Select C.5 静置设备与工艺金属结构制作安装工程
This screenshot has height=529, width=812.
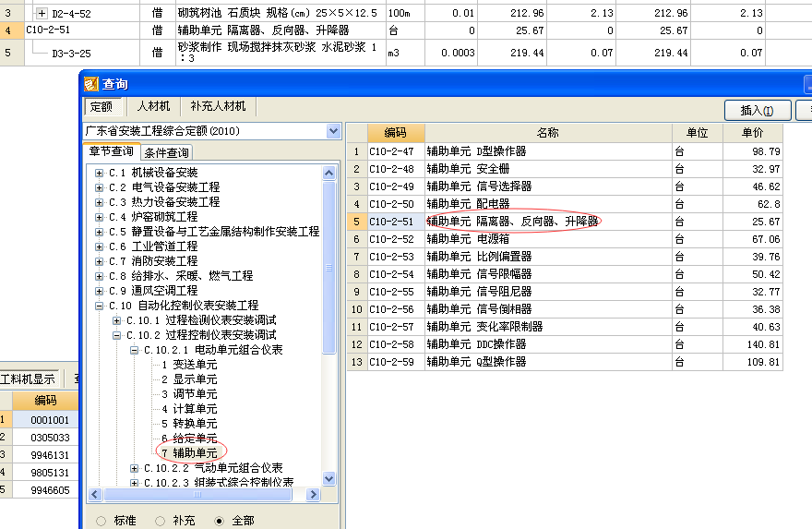tap(214, 232)
